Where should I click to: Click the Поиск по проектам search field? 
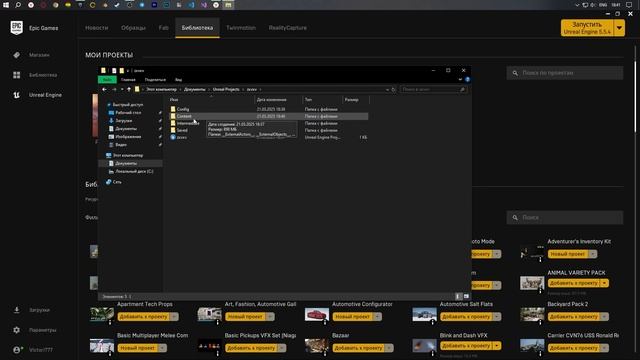point(565,73)
